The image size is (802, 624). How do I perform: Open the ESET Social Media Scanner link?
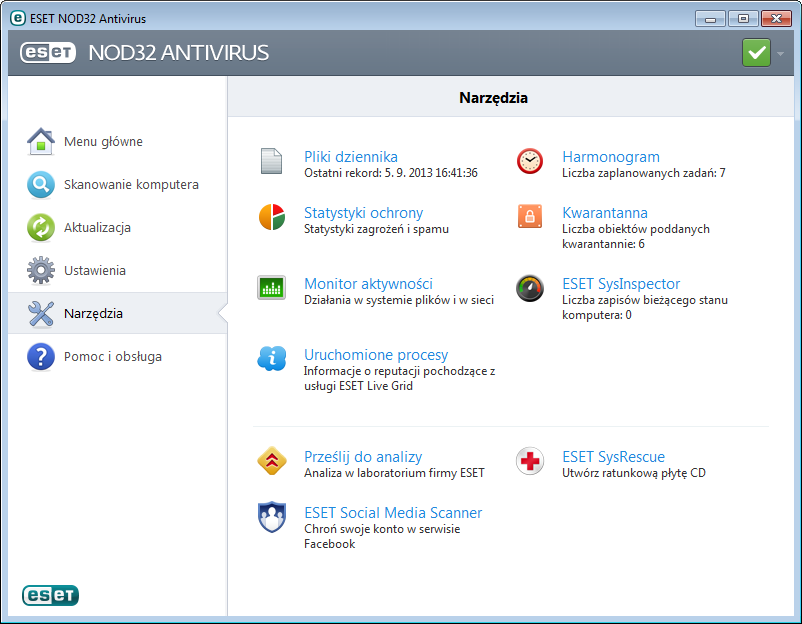click(x=393, y=512)
